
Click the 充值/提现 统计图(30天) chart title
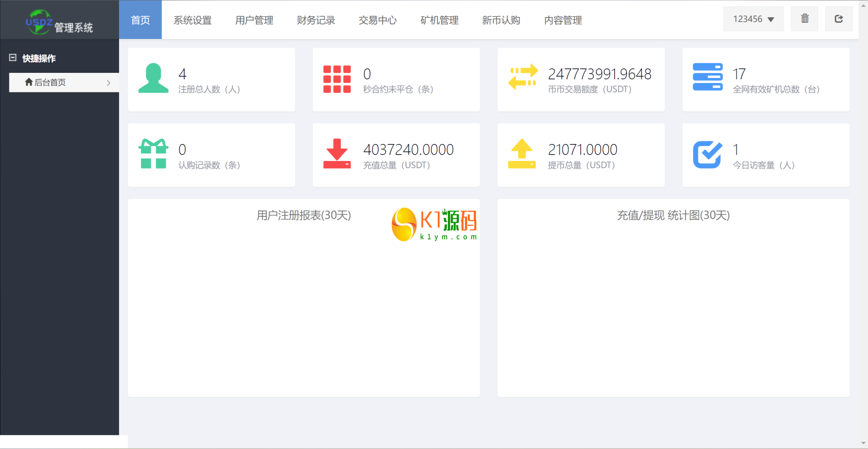673,215
